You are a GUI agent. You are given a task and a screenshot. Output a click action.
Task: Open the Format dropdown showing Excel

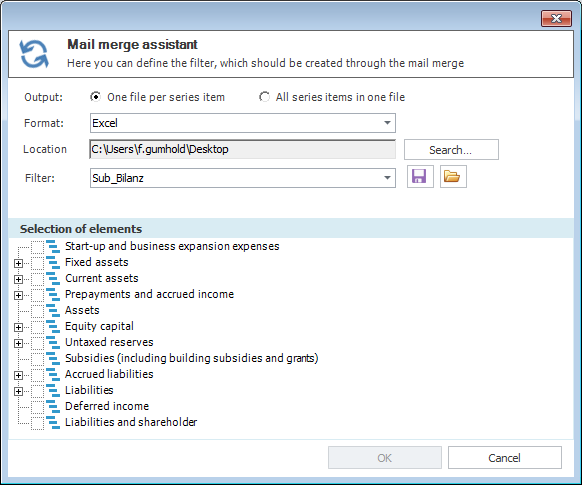point(243,123)
